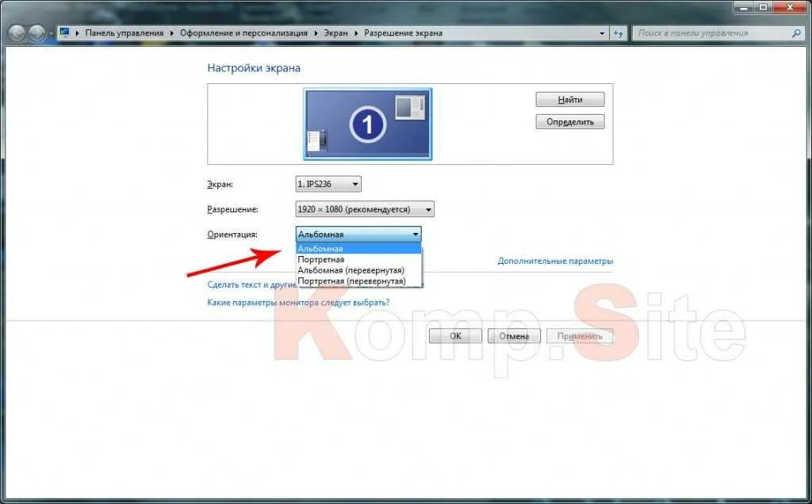Close the screen resolution window
812x504 pixels.
tap(791, 6)
